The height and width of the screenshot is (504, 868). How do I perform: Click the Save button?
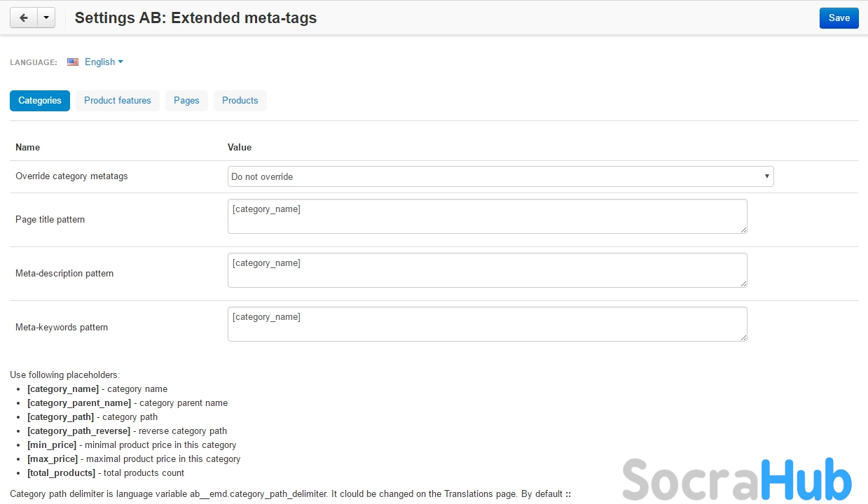[x=839, y=18]
